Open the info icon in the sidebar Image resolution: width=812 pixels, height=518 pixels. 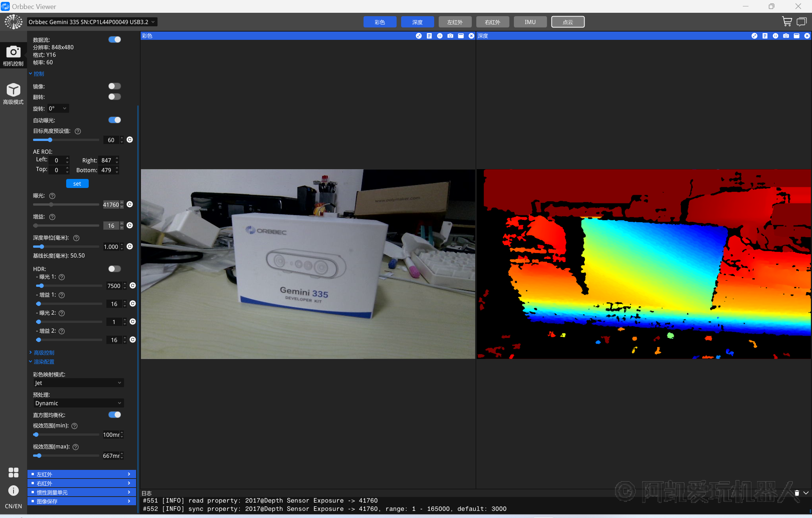[x=13, y=491]
